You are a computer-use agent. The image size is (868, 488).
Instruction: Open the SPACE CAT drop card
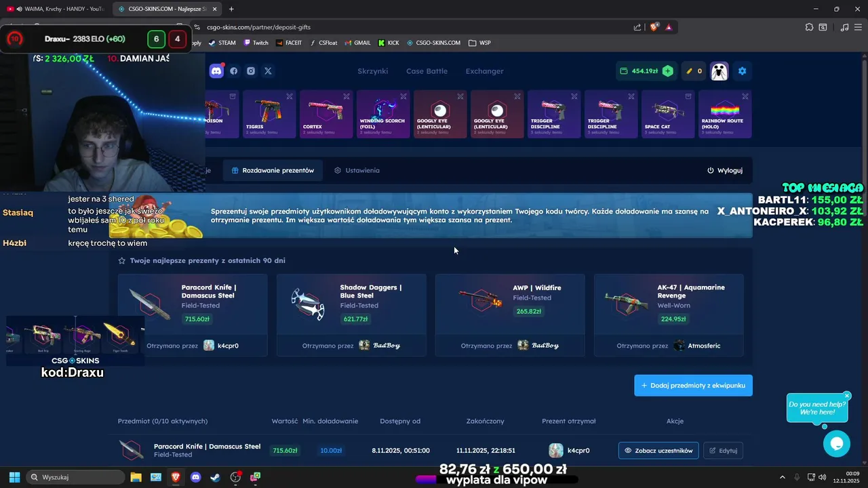point(668,114)
